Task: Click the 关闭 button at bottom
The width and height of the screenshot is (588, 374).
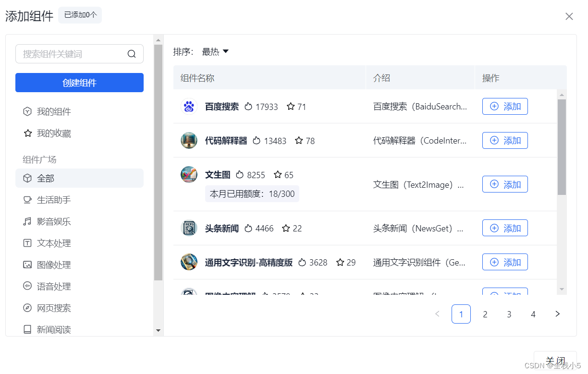Action: tap(555, 361)
